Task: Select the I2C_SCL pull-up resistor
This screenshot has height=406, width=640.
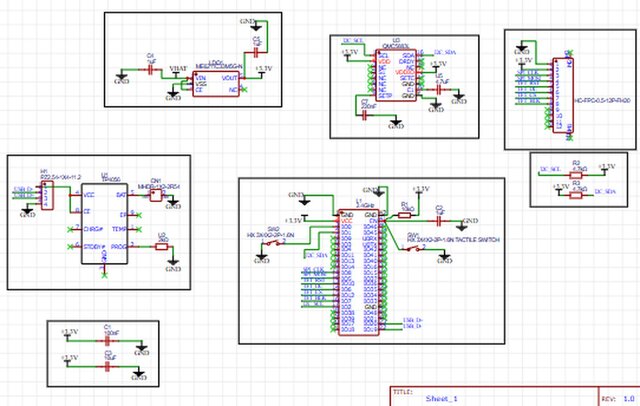Action: (576, 175)
